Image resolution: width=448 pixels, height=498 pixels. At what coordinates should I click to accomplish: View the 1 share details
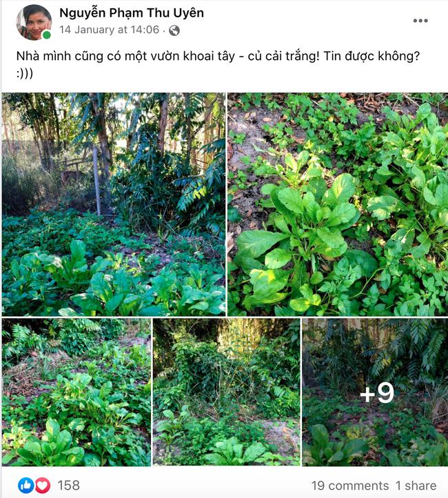pos(416,486)
